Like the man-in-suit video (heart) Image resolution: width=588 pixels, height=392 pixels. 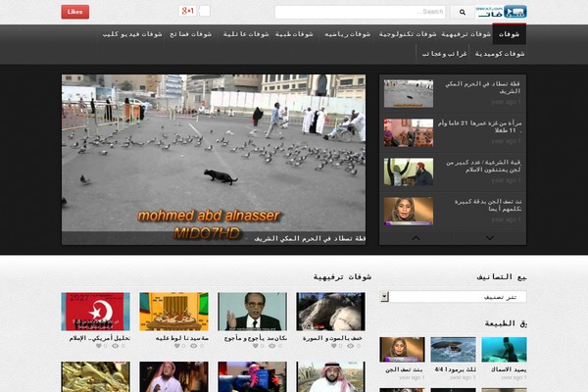(x=256, y=346)
